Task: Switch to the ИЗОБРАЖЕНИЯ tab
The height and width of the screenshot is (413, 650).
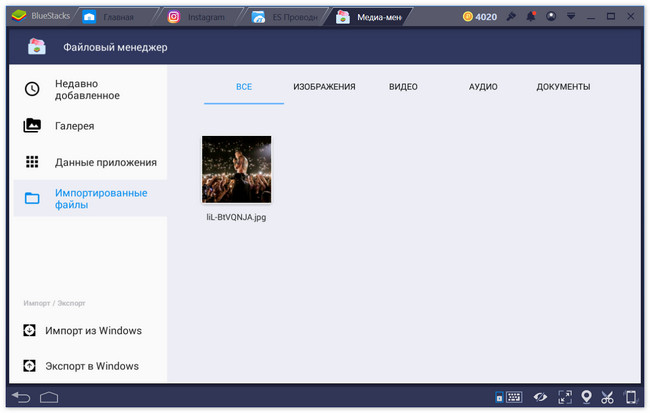Action: pos(324,87)
